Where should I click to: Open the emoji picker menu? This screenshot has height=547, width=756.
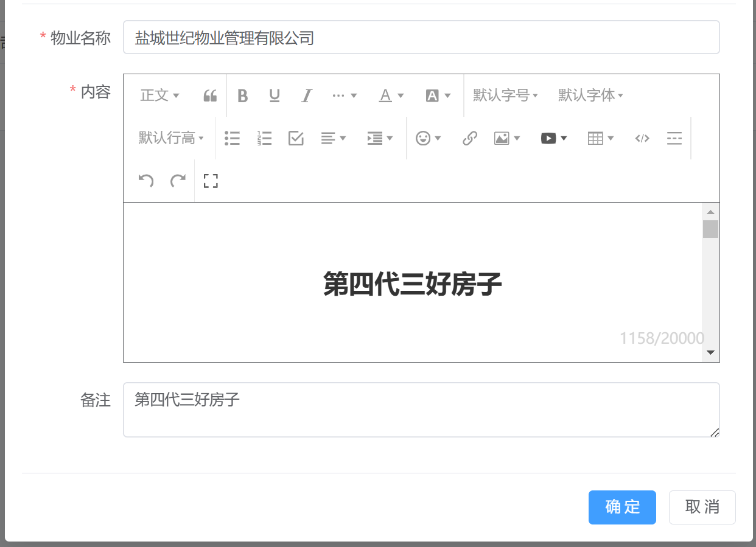click(428, 138)
